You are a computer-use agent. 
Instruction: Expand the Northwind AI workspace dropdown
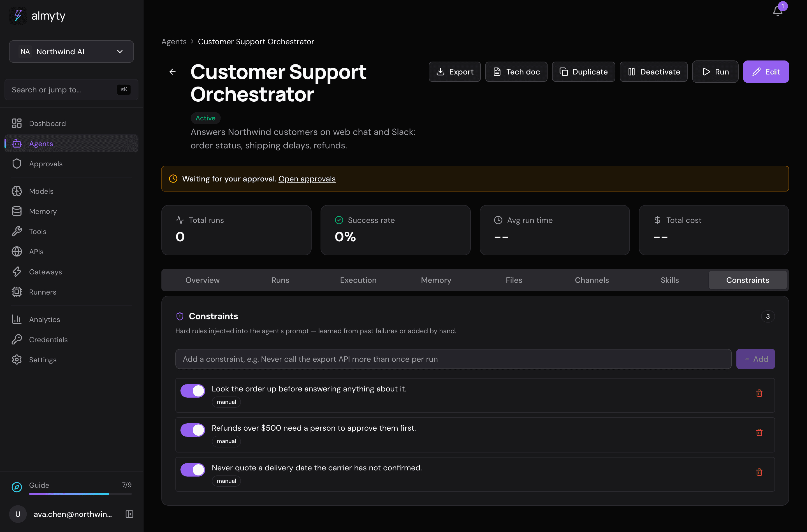pyautogui.click(x=71, y=52)
